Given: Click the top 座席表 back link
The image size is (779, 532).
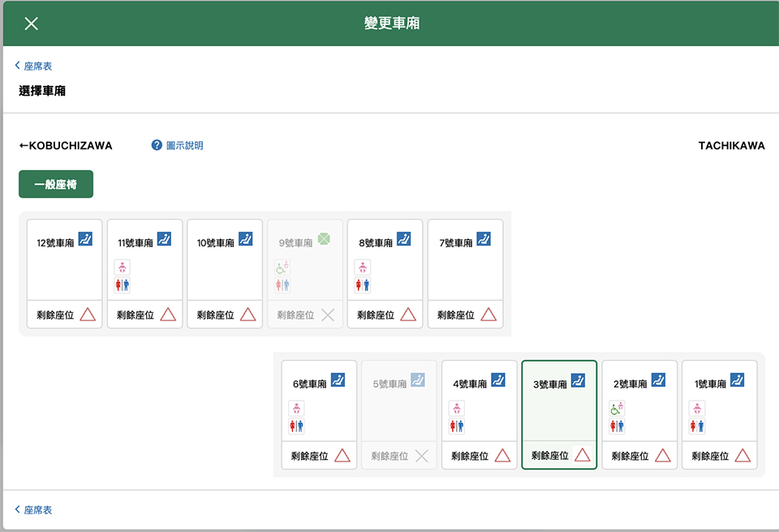Looking at the screenshot, I should coord(37,66).
